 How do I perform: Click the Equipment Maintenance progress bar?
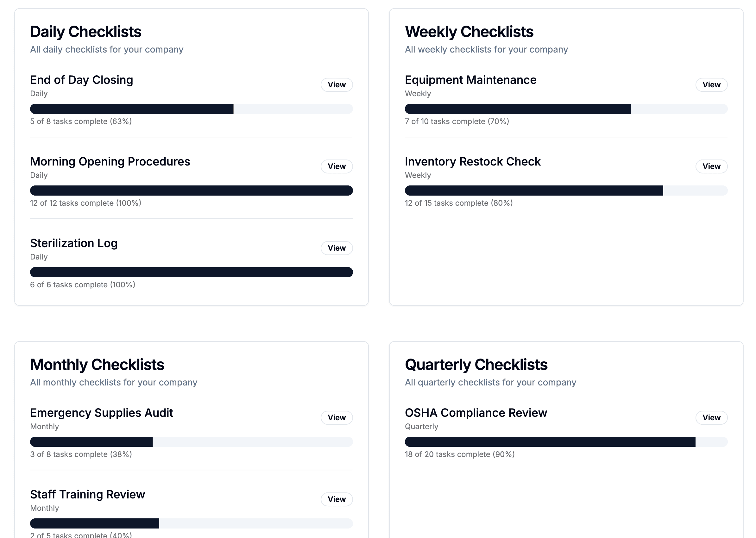[566, 109]
